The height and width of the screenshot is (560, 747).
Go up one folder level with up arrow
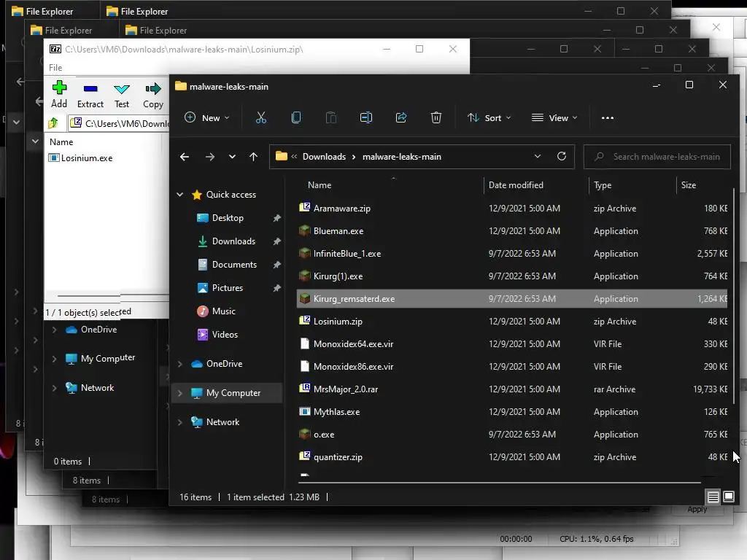click(253, 157)
